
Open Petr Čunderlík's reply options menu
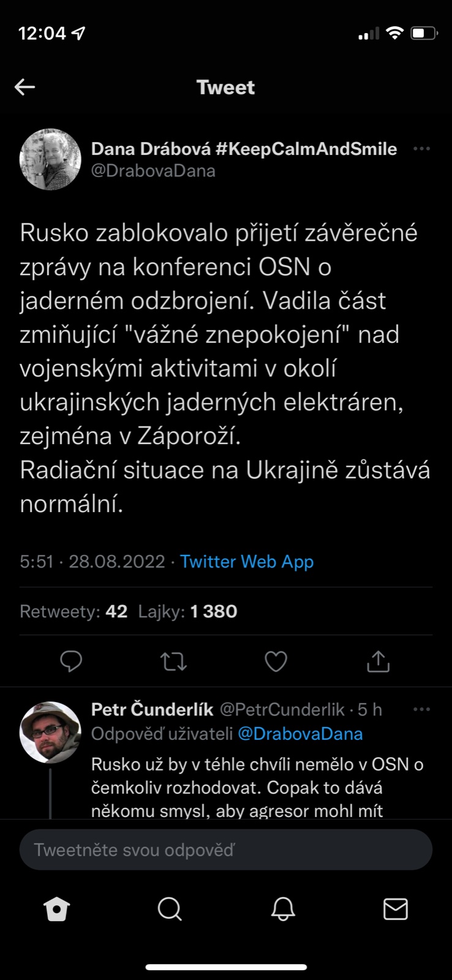[421, 709]
